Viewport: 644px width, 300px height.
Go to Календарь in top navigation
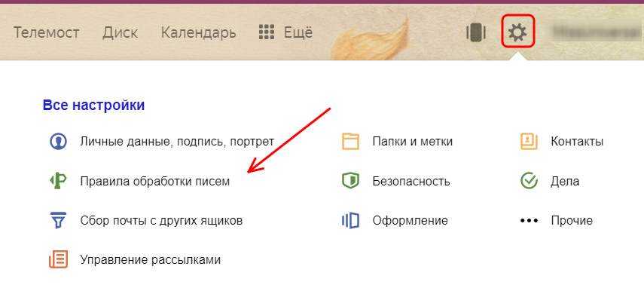[x=198, y=32]
